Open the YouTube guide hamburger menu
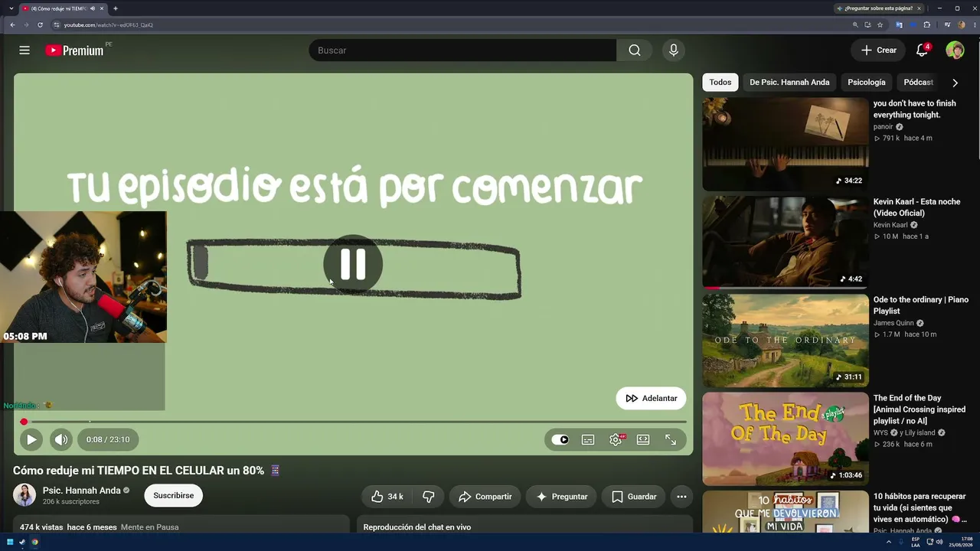Image resolution: width=980 pixels, height=551 pixels. tap(24, 51)
